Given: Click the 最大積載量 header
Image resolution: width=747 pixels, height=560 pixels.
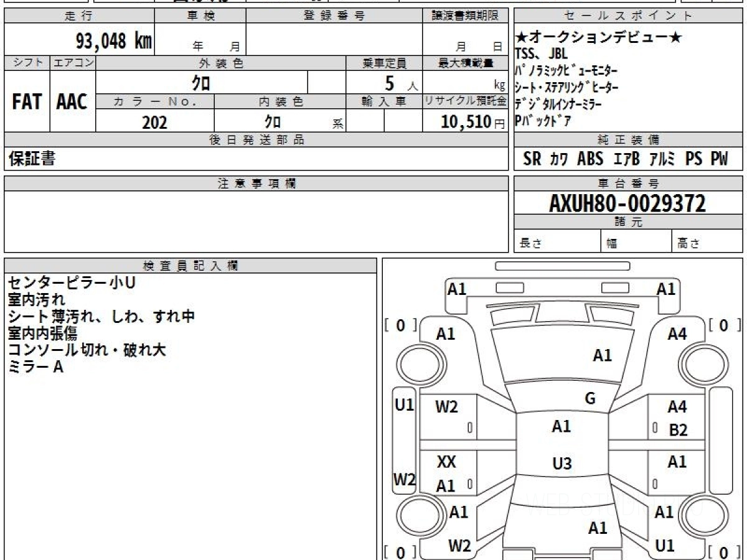Looking at the screenshot, I should click(466, 63).
